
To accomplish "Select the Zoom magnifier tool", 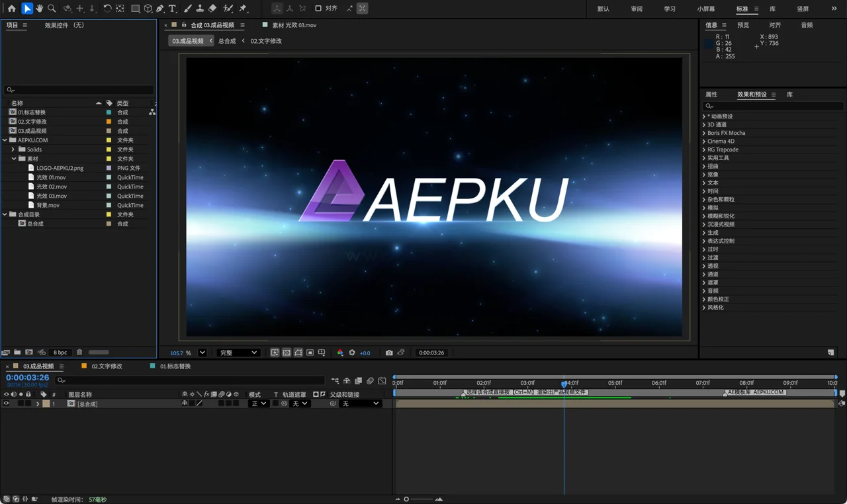I will pos(52,9).
